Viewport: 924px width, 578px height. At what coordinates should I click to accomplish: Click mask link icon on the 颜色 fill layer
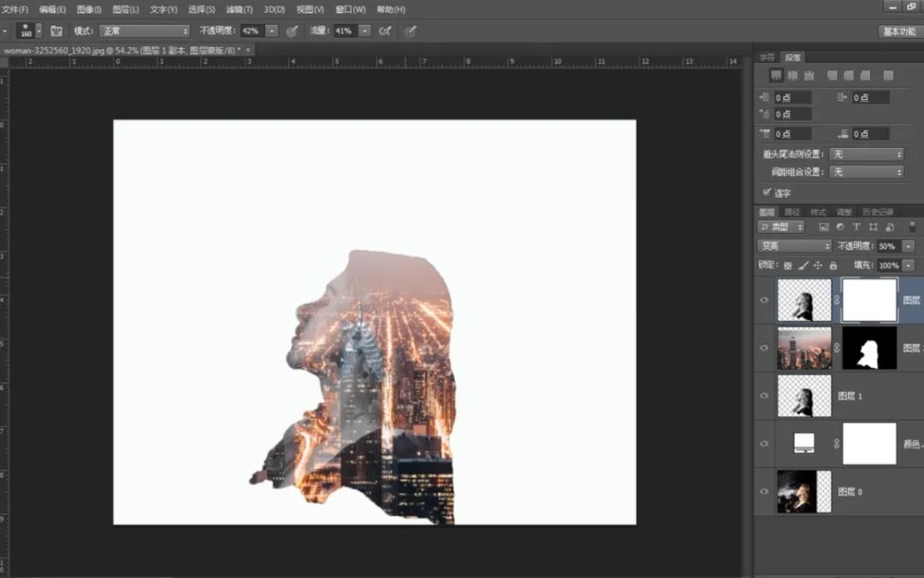(x=837, y=444)
